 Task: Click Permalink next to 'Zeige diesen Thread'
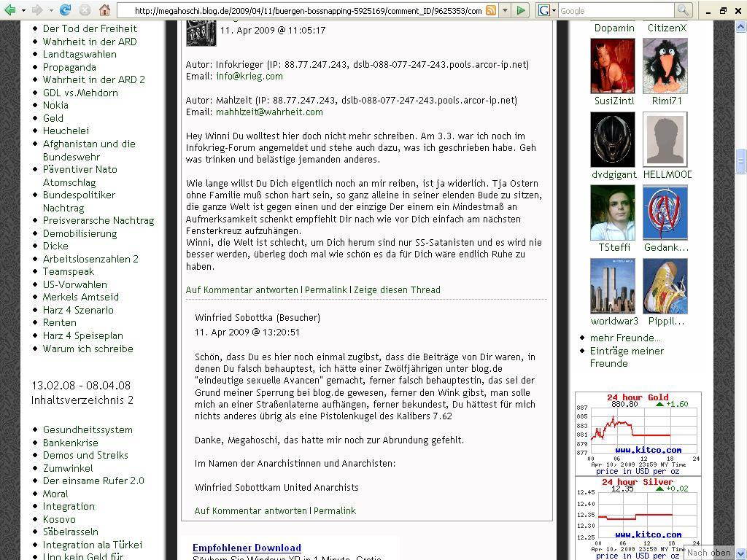coord(326,289)
